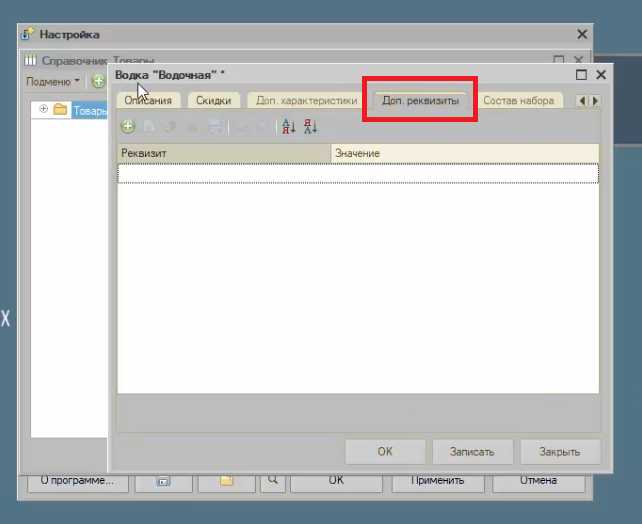Image resolution: width=642 pixels, height=524 pixels.
Task: Expand the Товары tree node
Action: pyautogui.click(x=44, y=110)
